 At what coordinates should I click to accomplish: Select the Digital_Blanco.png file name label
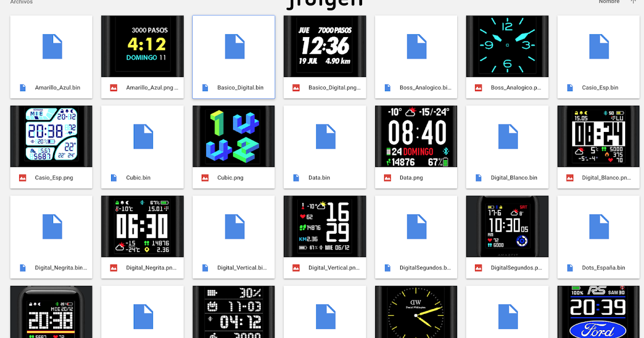click(607, 178)
